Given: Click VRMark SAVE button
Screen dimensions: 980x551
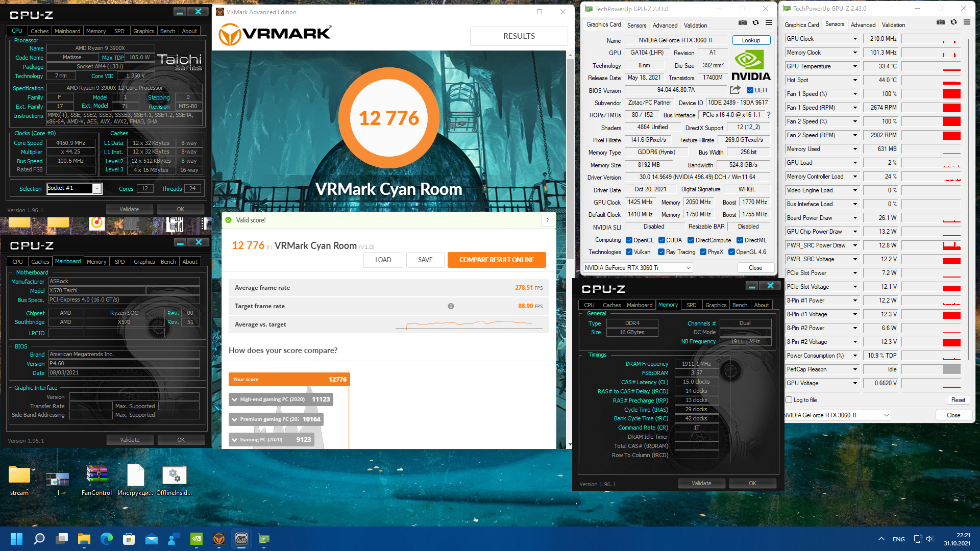Looking at the screenshot, I should [425, 260].
